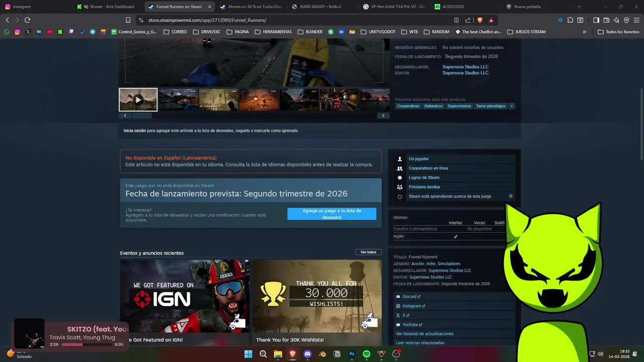Viewport: 644px width, 362px height.
Task: Open a new tab with plus button
Action: 579,7
